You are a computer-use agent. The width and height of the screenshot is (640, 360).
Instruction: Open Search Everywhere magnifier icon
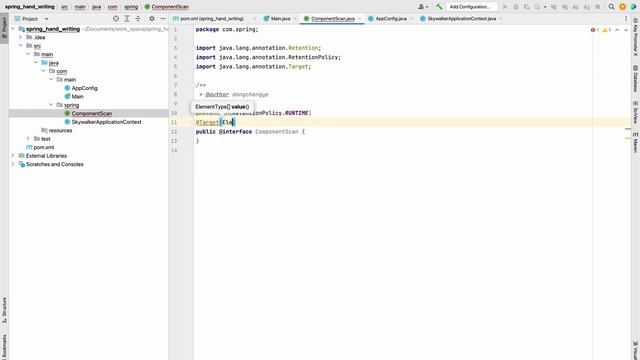(611, 7)
